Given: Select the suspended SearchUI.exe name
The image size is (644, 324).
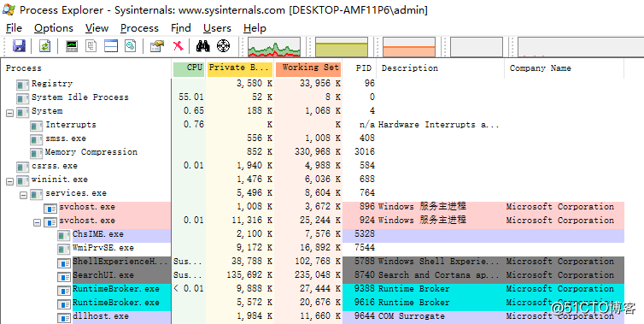Looking at the screenshot, I should point(103,275).
